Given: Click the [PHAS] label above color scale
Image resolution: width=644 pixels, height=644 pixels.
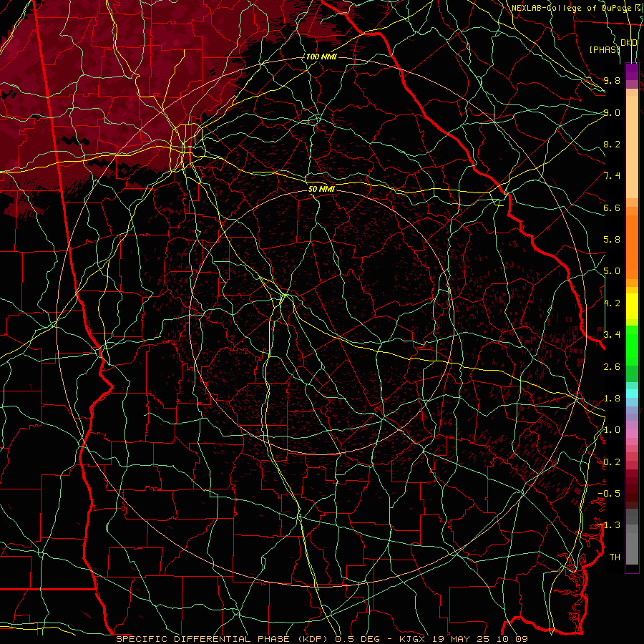Looking at the screenshot, I should click(605, 49).
